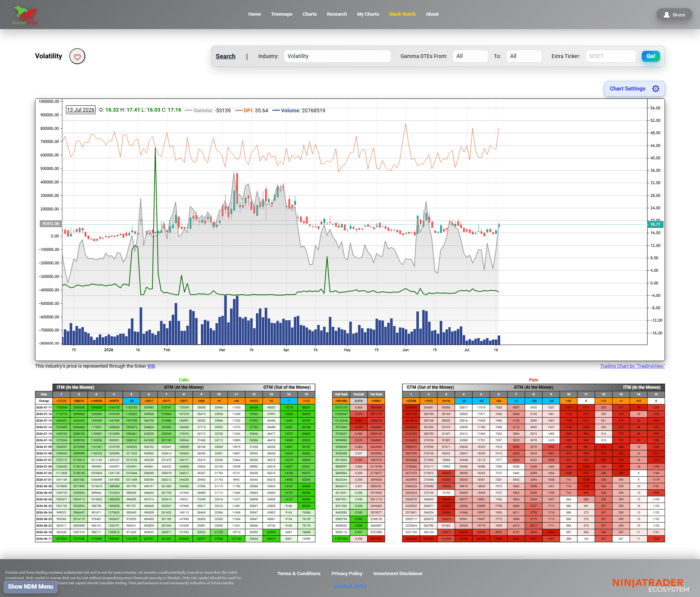Open the Privacy Policy link
The width and height of the screenshot is (700, 597).
tap(347, 574)
